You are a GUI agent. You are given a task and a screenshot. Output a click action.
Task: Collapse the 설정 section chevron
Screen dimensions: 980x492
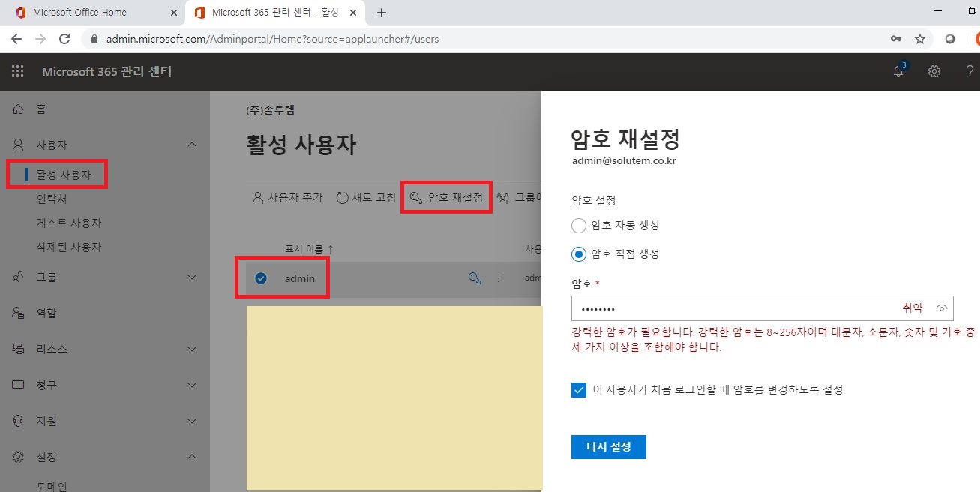coord(192,457)
